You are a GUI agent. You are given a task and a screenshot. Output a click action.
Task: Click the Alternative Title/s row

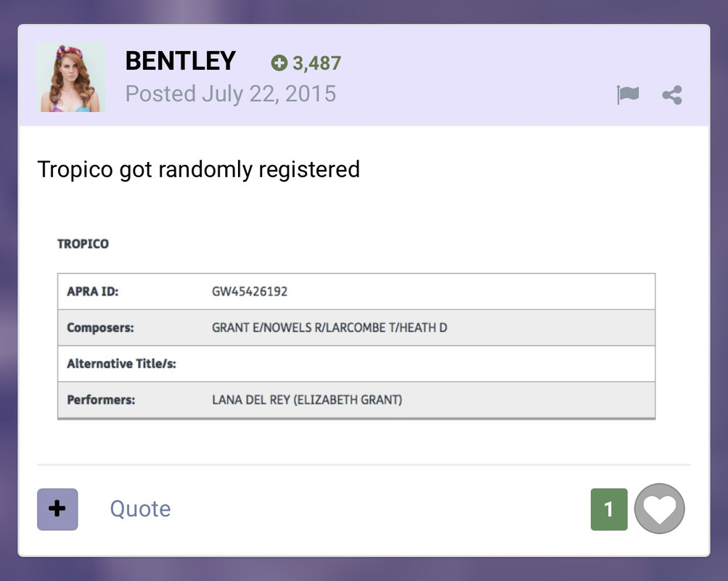click(x=356, y=364)
